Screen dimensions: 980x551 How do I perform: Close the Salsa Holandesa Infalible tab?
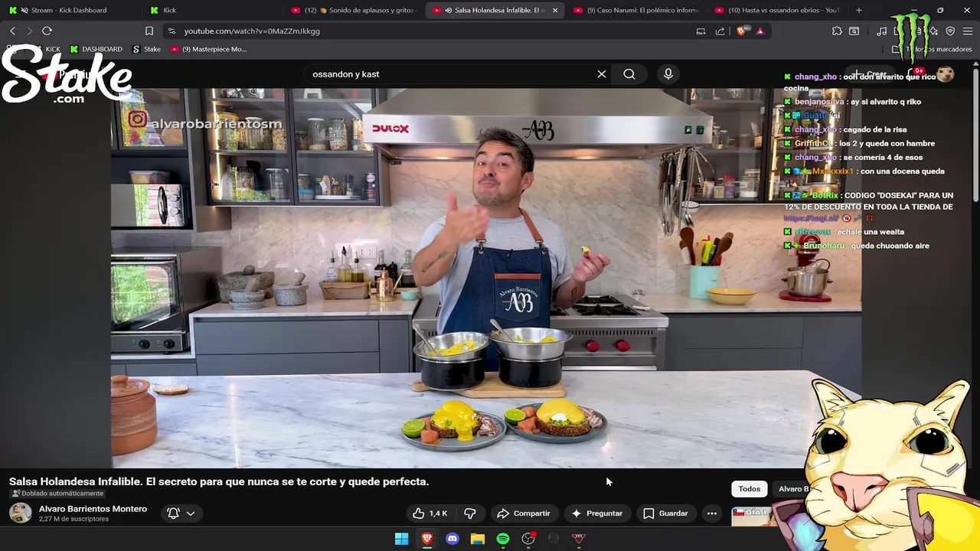point(555,10)
